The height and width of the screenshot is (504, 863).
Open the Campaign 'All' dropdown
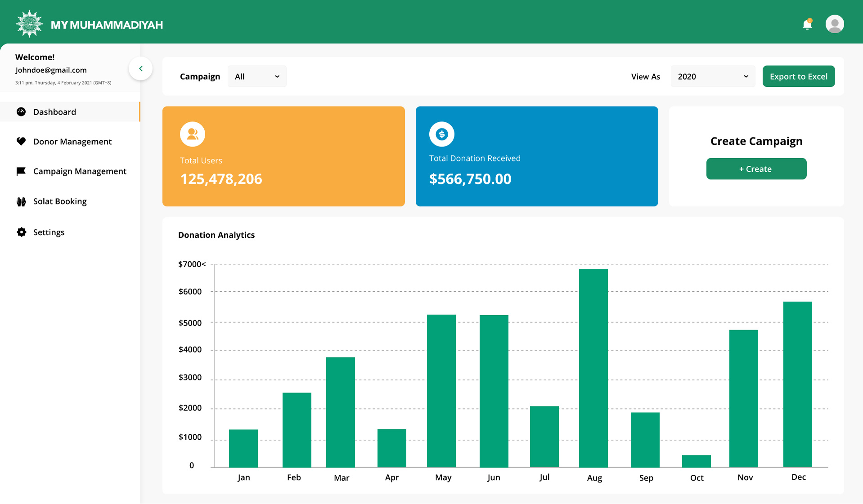tap(257, 76)
